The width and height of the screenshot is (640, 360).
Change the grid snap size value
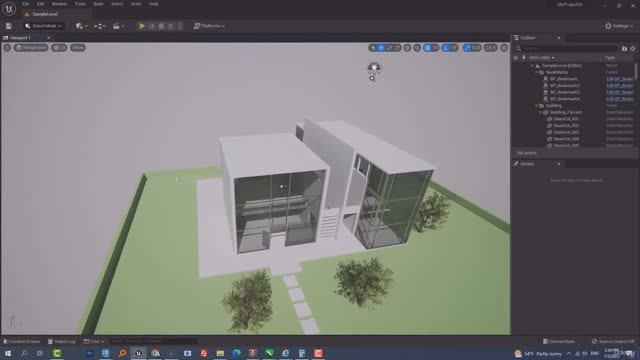(436, 48)
